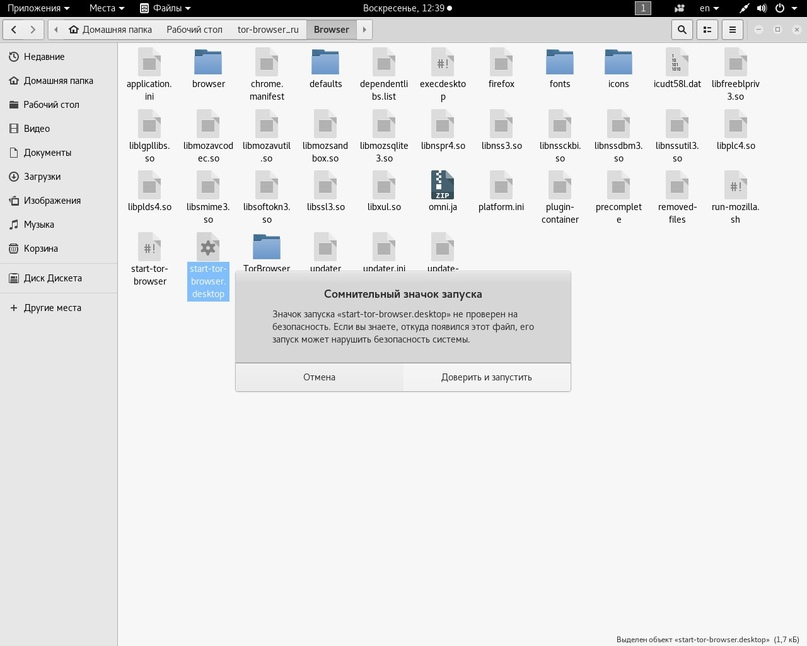Select the 'icons' folder icon
Viewport: 807px width, 646px height.
[619, 62]
